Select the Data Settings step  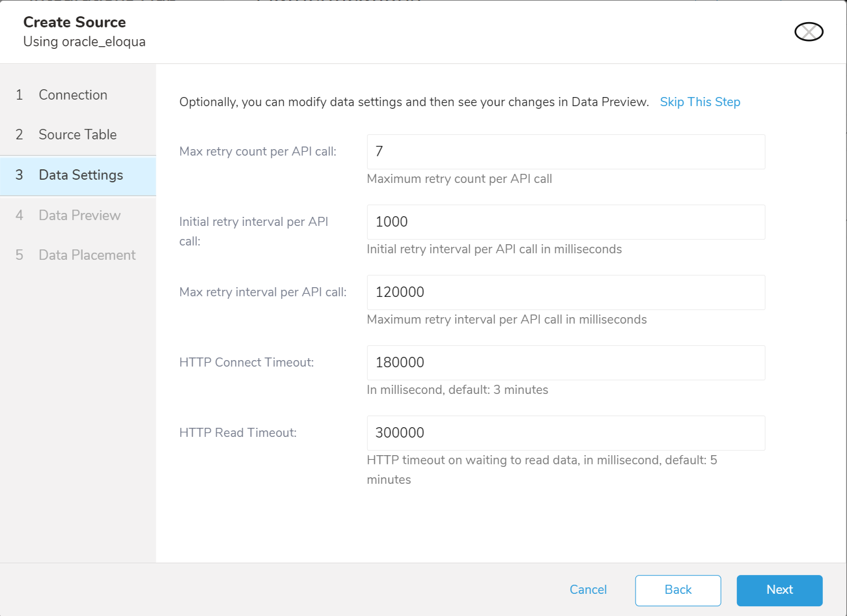pyautogui.click(x=80, y=175)
